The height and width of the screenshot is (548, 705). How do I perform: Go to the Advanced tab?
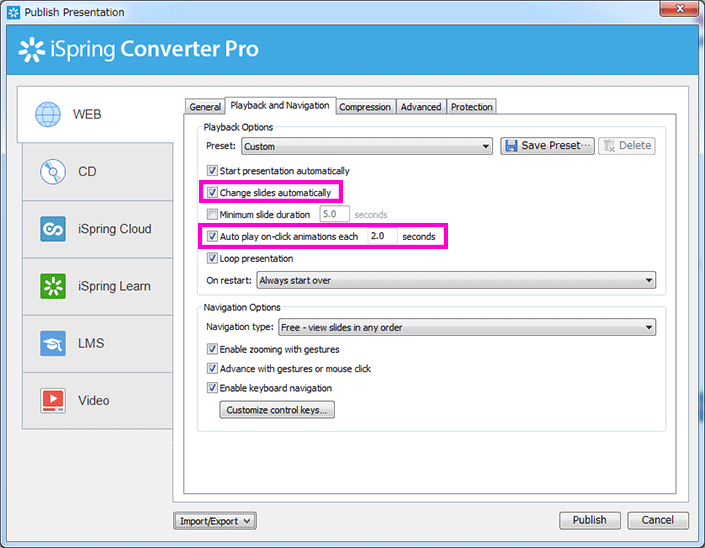click(x=421, y=107)
